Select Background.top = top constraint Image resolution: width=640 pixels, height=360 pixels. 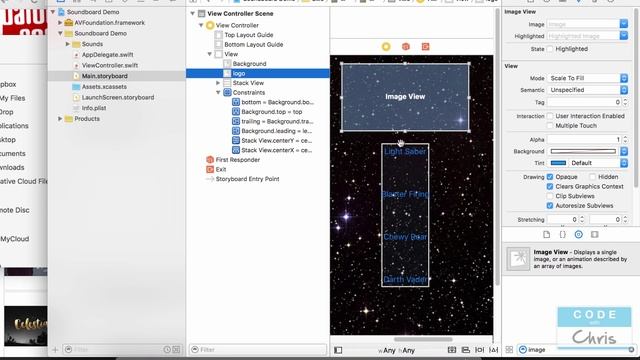tap(271, 112)
